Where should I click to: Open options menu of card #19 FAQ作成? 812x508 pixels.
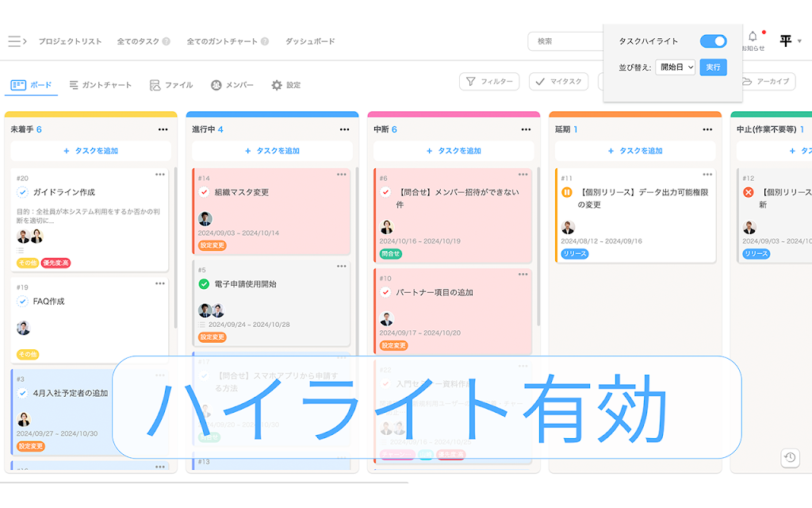(160, 283)
